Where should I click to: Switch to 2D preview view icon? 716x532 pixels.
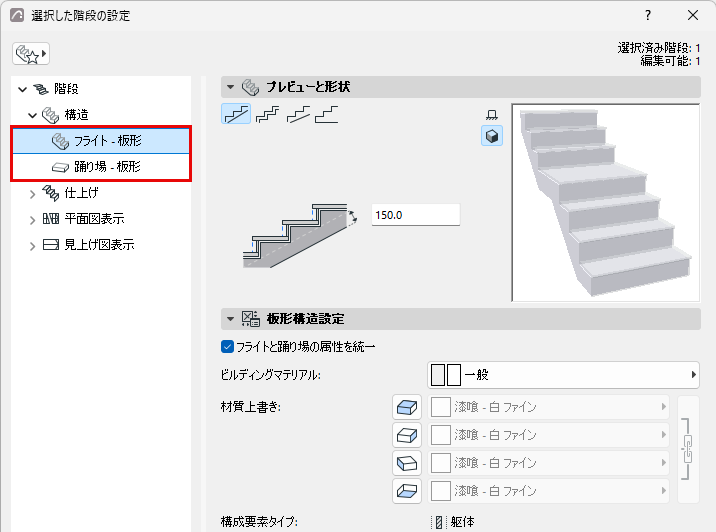click(492, 114)
